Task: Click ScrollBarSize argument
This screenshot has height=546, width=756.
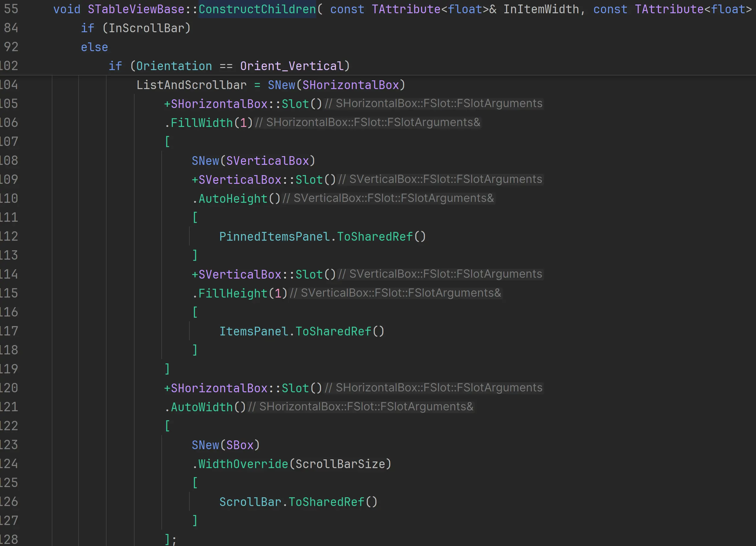Action: click(x=340, y=464)
